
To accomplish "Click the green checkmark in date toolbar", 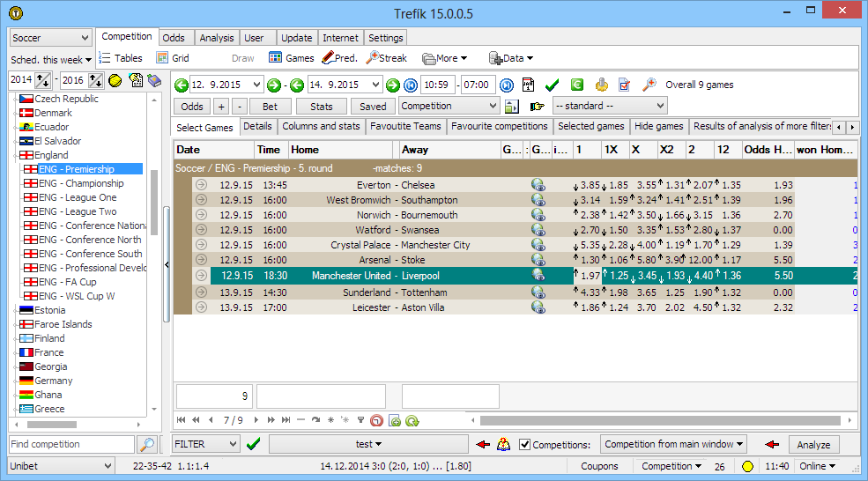I will coord(552,85).
